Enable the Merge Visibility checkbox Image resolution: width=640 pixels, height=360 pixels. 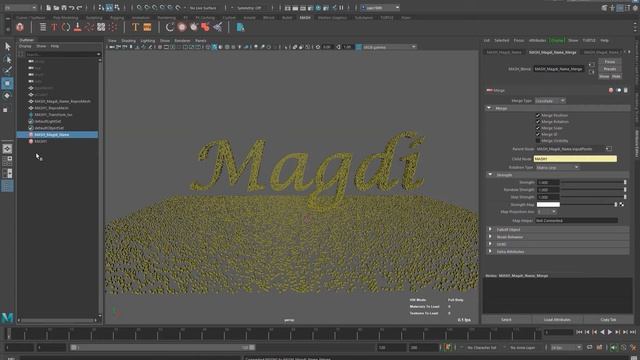pyautogui.click(x=538, y=140)
